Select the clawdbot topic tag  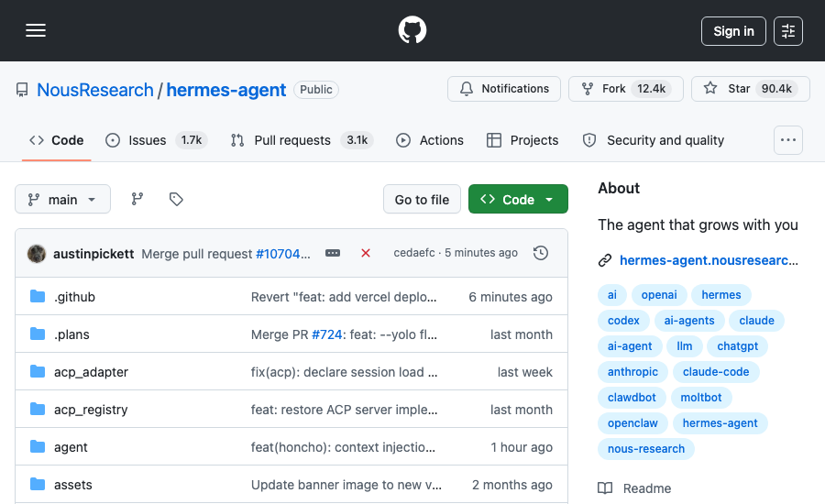[x=632, y=397]
